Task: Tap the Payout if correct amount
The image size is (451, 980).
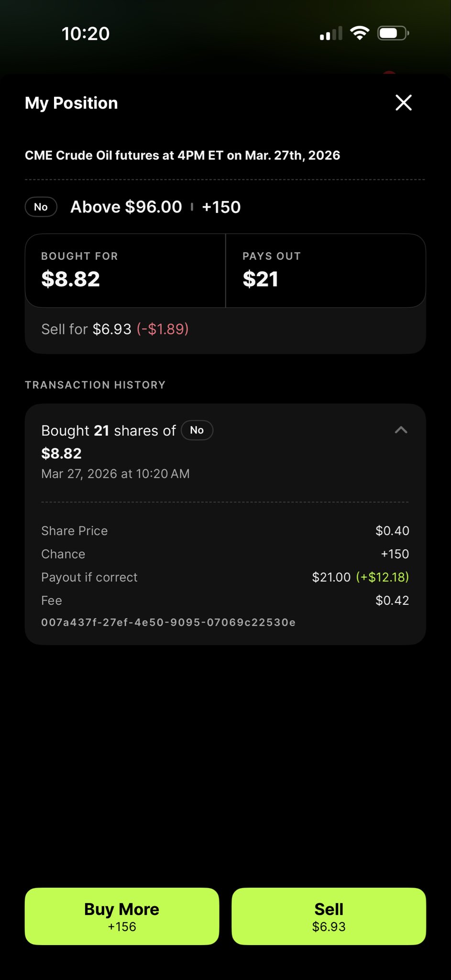Action: [360, 577]
